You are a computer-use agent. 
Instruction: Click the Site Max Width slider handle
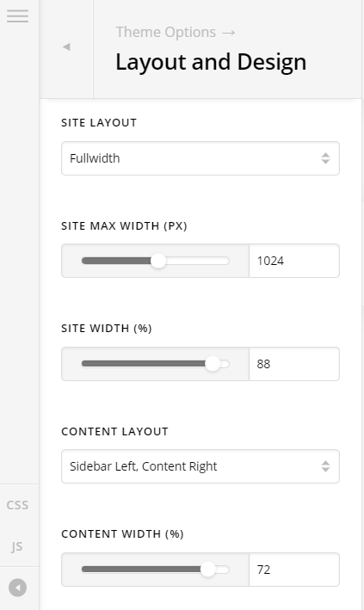tap(158, 261)
